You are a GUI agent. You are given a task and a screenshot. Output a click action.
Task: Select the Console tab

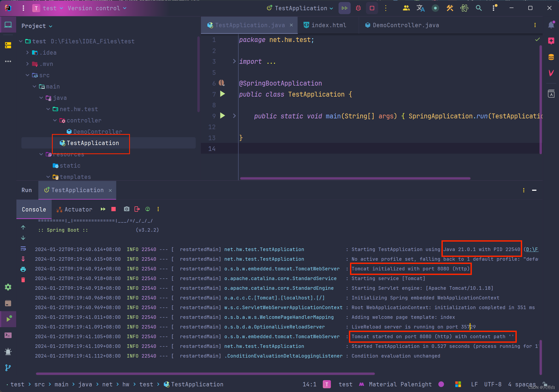[34, 209]
